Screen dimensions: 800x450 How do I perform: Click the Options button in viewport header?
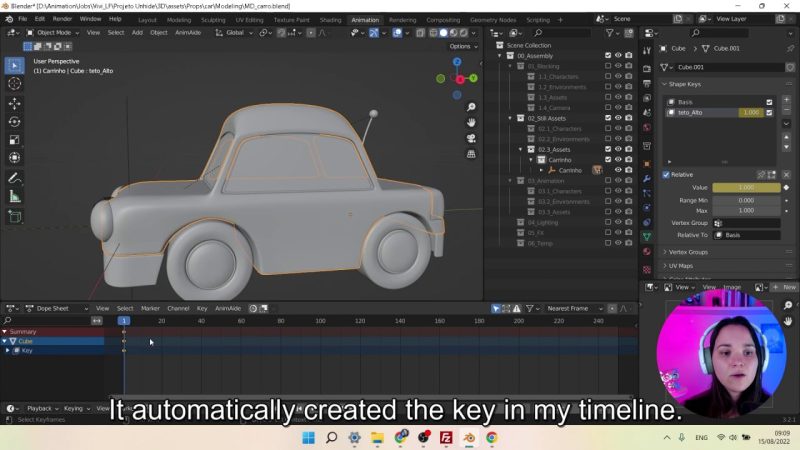tap(460, 46)
